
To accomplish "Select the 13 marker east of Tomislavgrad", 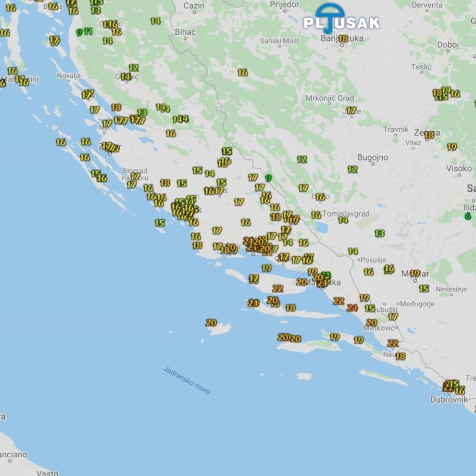I will [x=380, y=233].
